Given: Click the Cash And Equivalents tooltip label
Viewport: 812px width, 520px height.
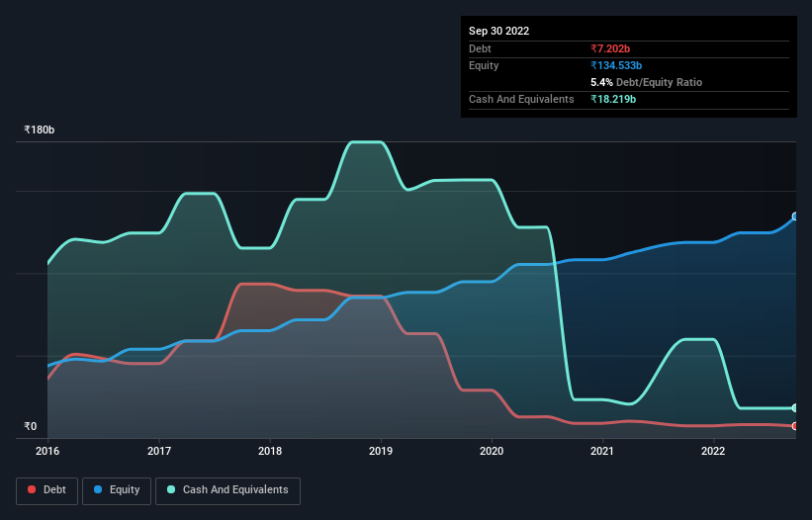Looking at the screenshot, I should pyautogui.click(x=521, y=99).
